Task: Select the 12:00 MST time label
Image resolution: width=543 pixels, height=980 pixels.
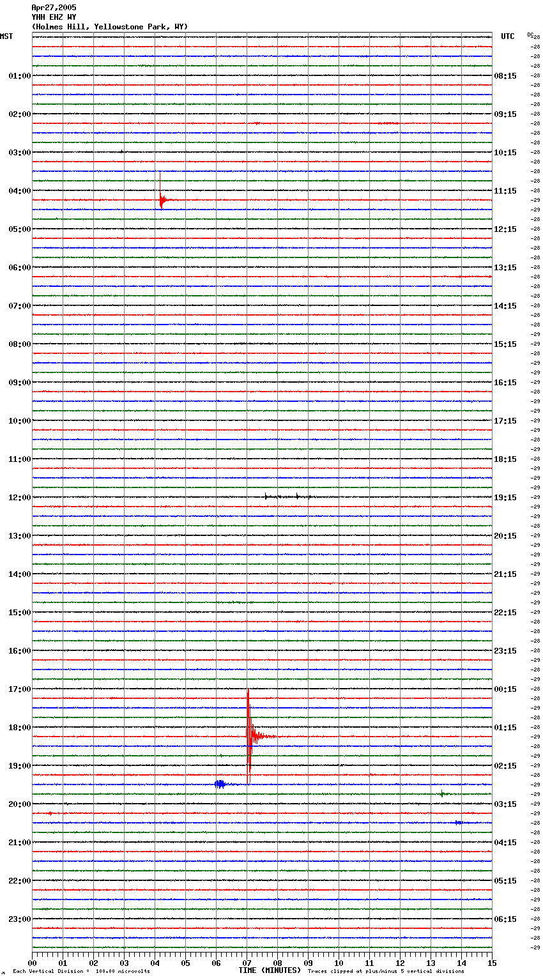Action: pyautogui.click(x=19, y=498)
